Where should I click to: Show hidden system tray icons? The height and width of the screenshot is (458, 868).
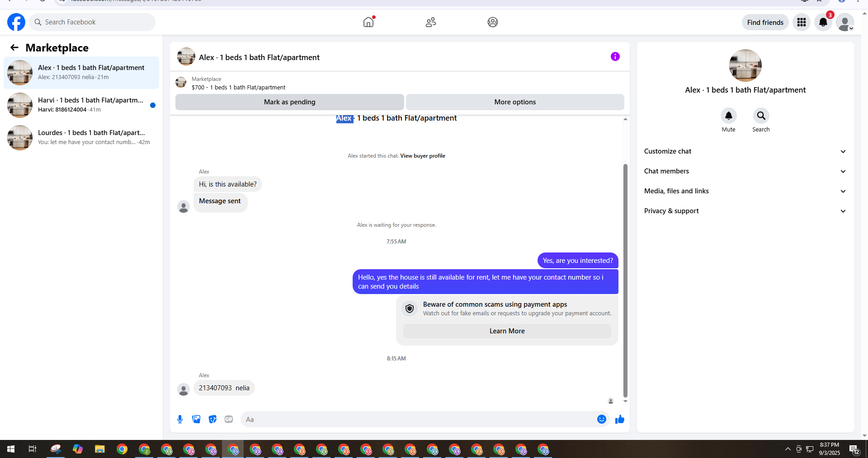click(x=788, y=449)
